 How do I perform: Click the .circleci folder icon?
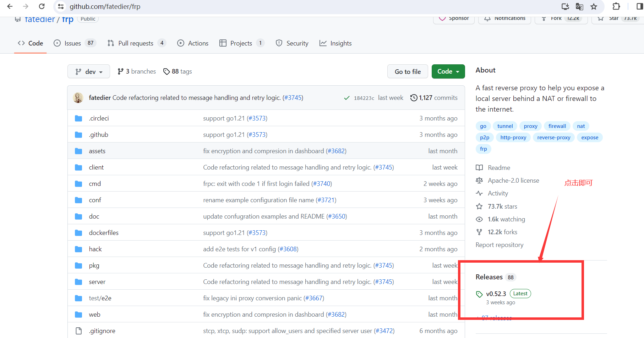coord(78,118)
